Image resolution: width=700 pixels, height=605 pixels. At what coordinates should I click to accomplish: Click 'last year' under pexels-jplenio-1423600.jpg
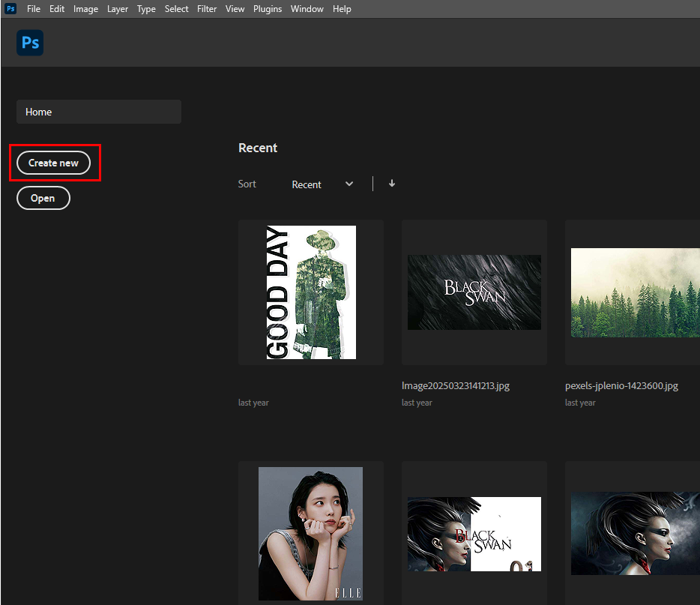point(580,403)
